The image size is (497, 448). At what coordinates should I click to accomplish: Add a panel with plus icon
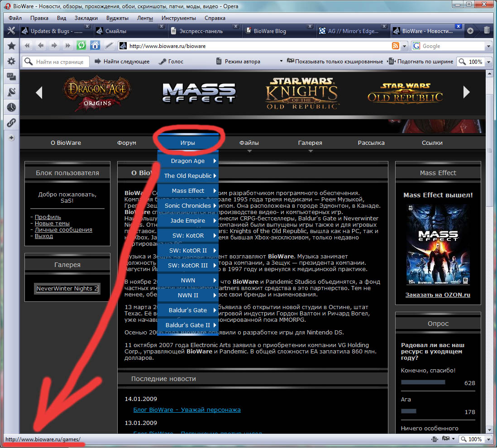(x=11, y=138)
